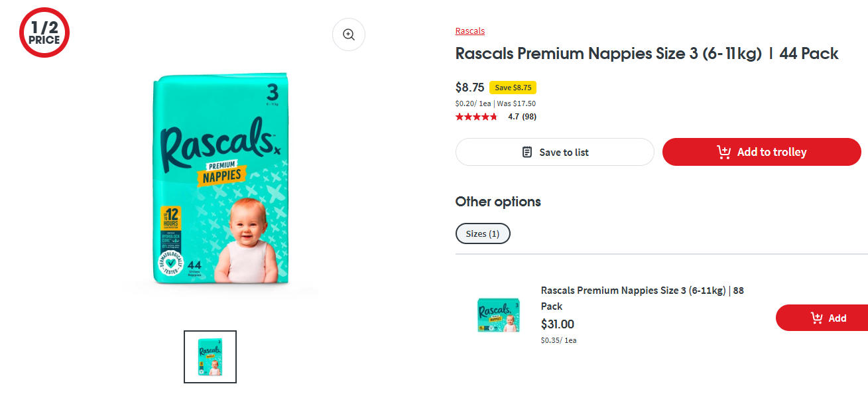Open the Rascals brand link

[470, 31]
